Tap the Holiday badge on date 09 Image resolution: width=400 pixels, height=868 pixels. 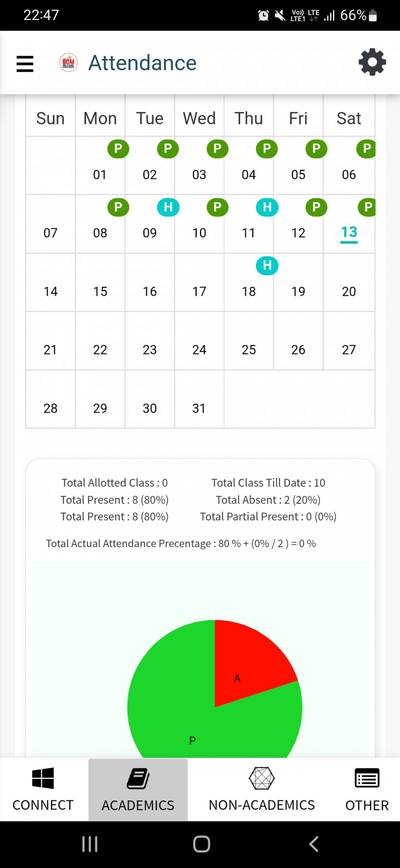click(168, 207)
